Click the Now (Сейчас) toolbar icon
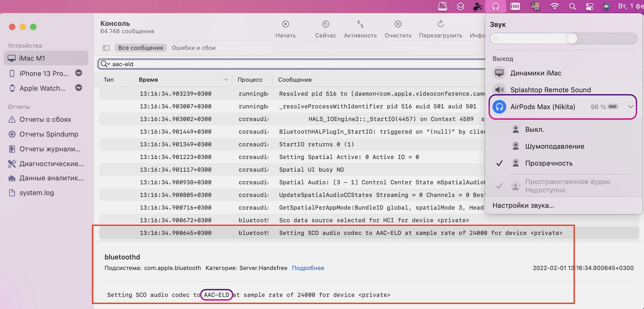The width and height of the screenshot is (644, 309). pyautogui.click(x=325, y=24)
